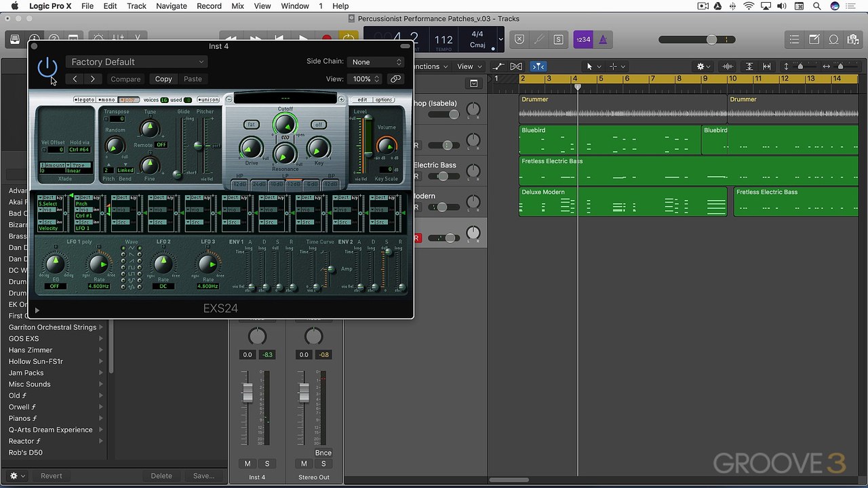Open the Media Browser button

852,39
